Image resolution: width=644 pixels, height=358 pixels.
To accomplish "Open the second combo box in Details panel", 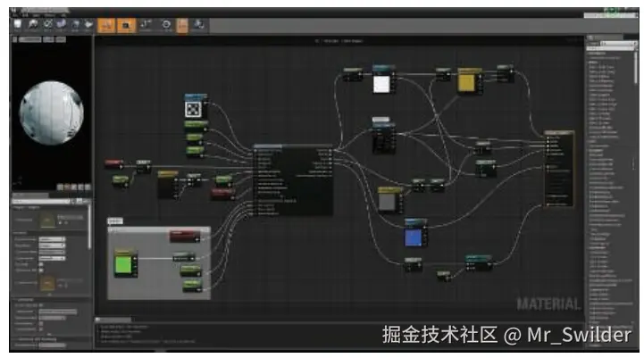I will [x=52, y=246].
